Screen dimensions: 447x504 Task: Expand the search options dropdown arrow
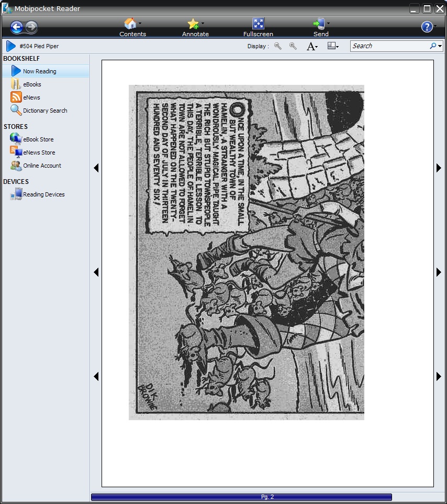coord(440,46)
